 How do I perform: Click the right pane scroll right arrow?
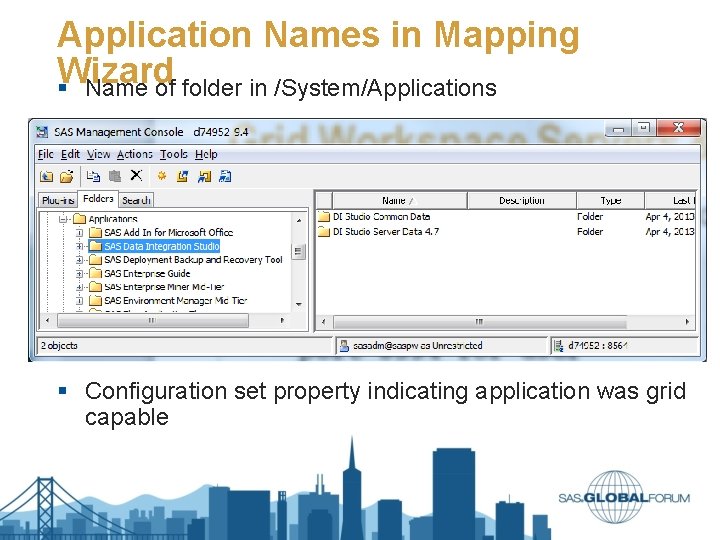tap(687, 321)
